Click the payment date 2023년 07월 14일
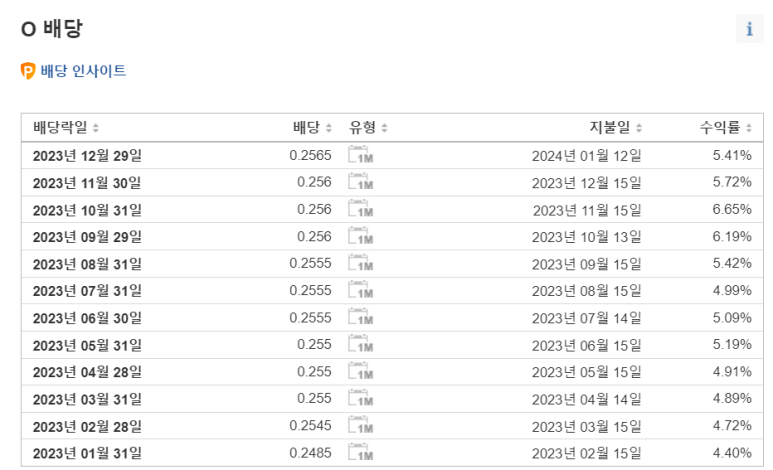The height and width of the screenshot is (470, 773). coord(587,318)
